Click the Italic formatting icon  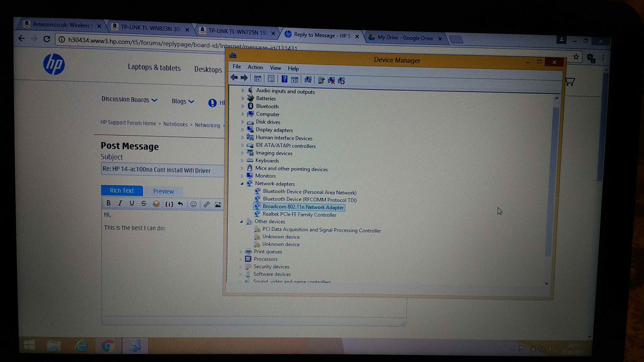[120, 203]
